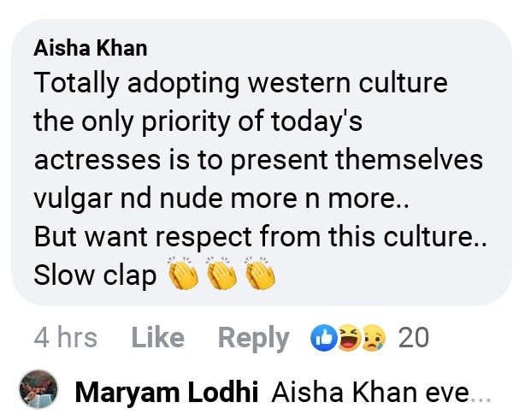This screenshot has height=420, width=531.
Task: Click the 'vulgar nd nude more n more' line
Action: 222,198
